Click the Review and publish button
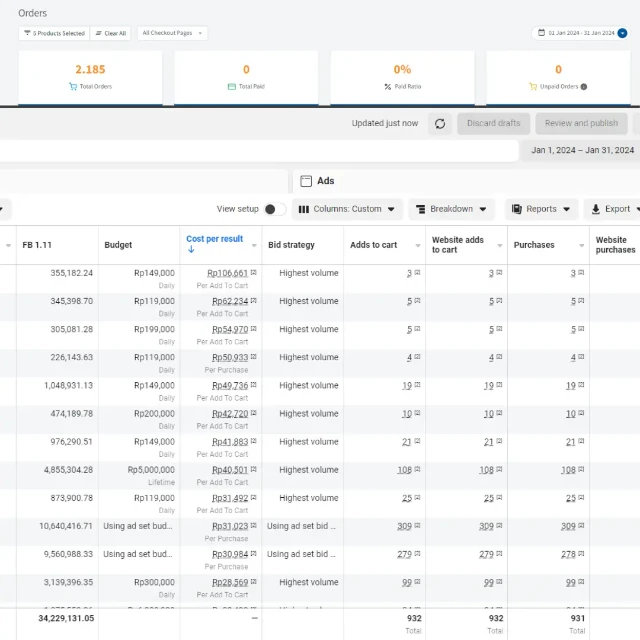Screen dimensions: 640x640 (x=581, y=123)
